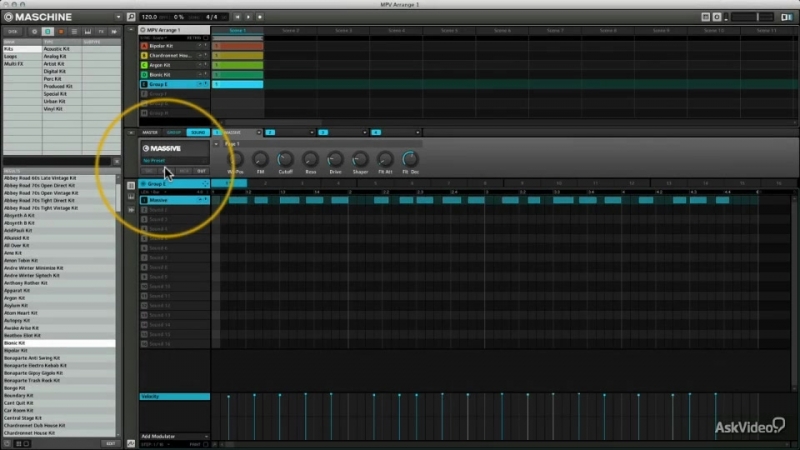Select the Scene 1 tab
800x450 pixels.
[237, 31]
